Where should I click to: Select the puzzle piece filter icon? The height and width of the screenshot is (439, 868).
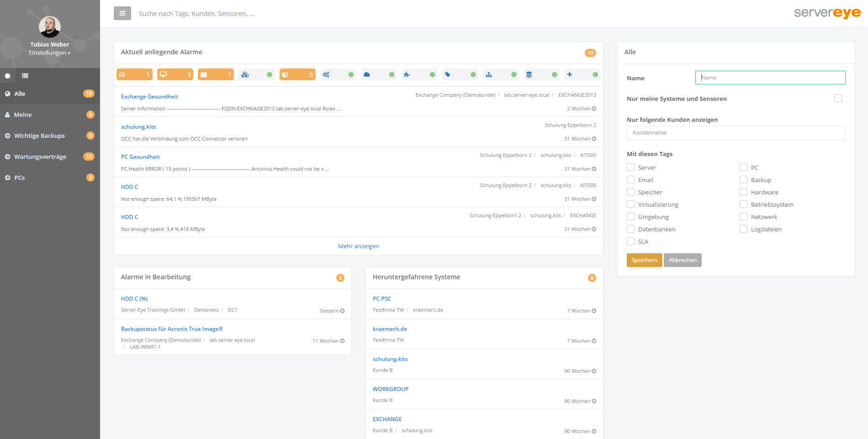[419, 74]
